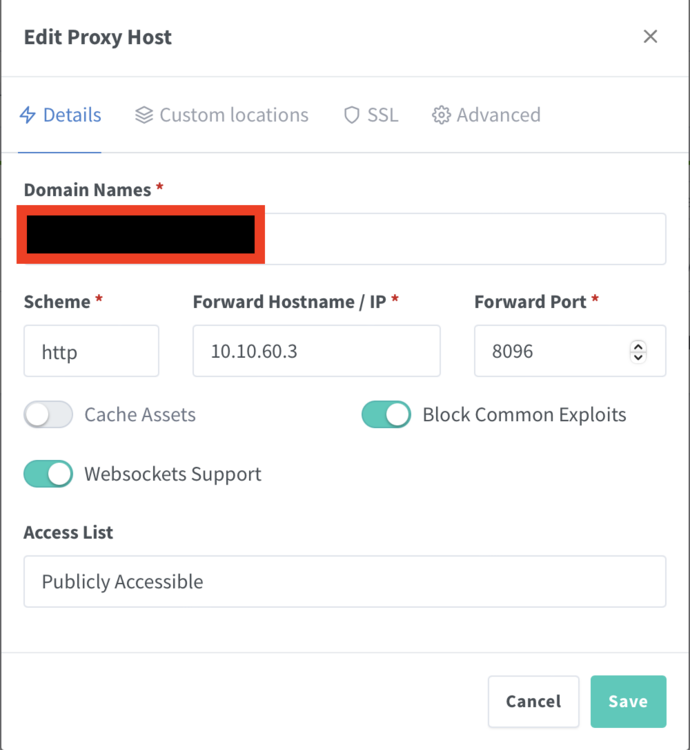690x750 pixels.
Task: Enable the Cache Assets toggle
Action: [48, 414]
